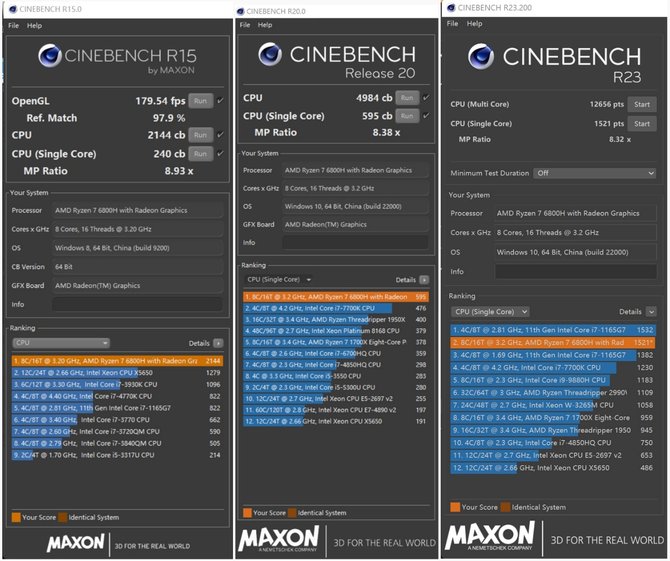Start CPU (Single Core) test in R23
Image resolution: width=670 pixels, height=561 pixels.
coord(642,124)
